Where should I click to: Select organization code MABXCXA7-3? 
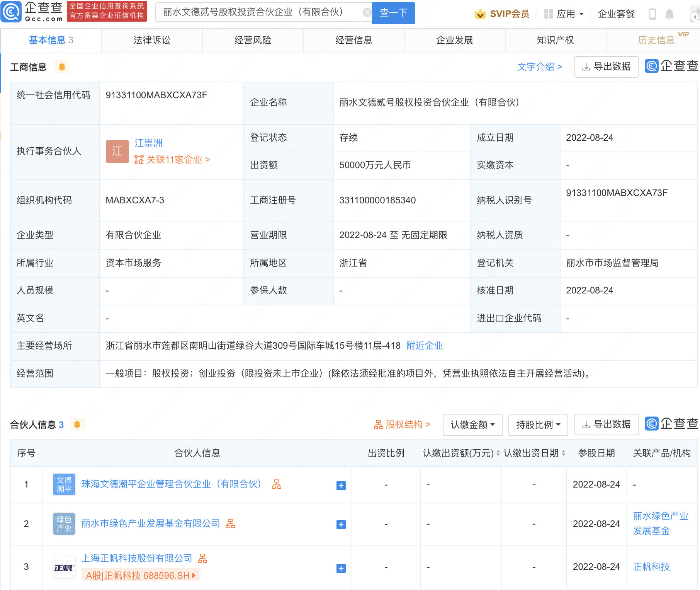[x=135, y=200]
